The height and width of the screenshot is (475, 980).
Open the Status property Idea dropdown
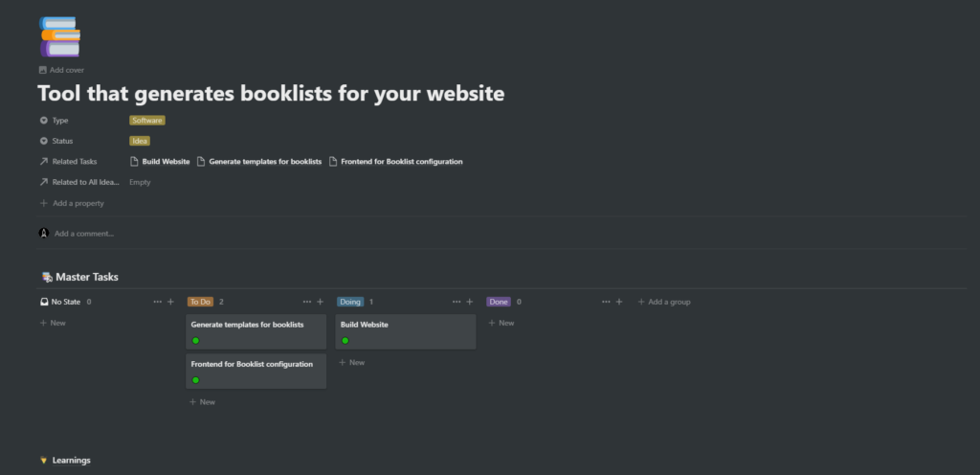[140, 141]
